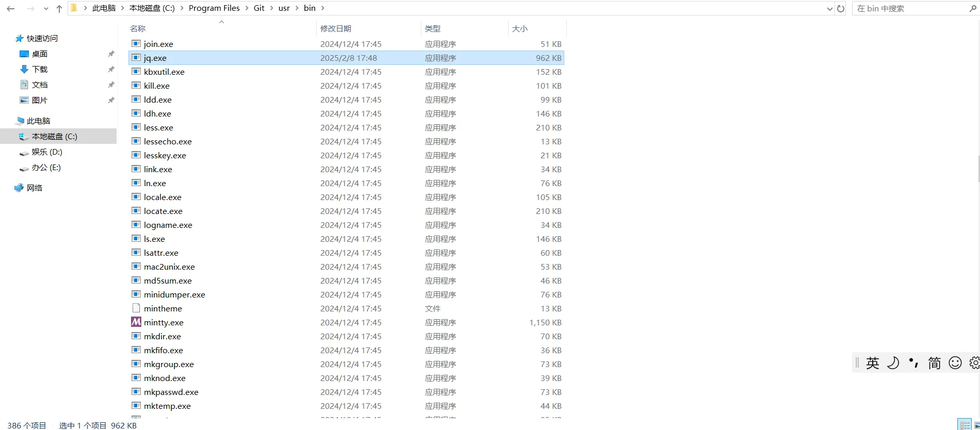Switch to details view layout icon
This screenshot has width=980, height=430.
[x=965, y=425]
